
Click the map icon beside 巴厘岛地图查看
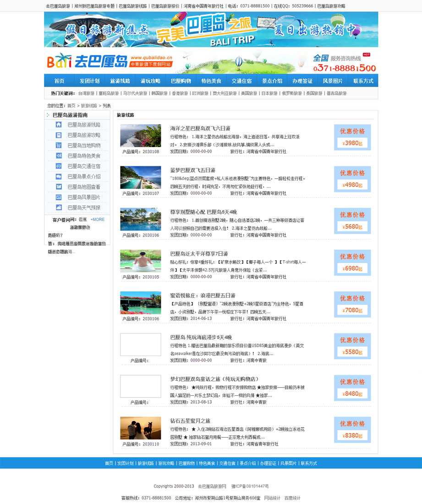click(59, 187)
